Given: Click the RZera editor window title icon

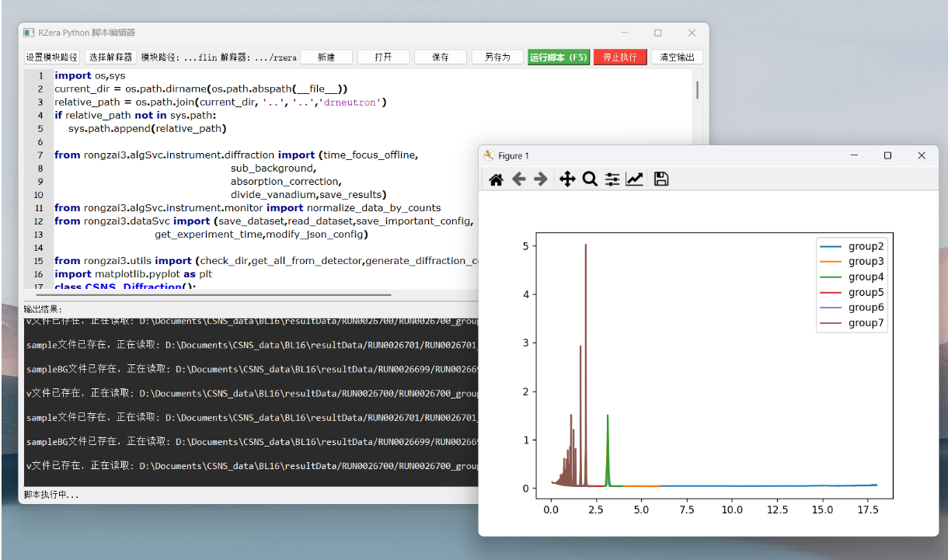Looking at the screenshot, I should pos(29,33).
